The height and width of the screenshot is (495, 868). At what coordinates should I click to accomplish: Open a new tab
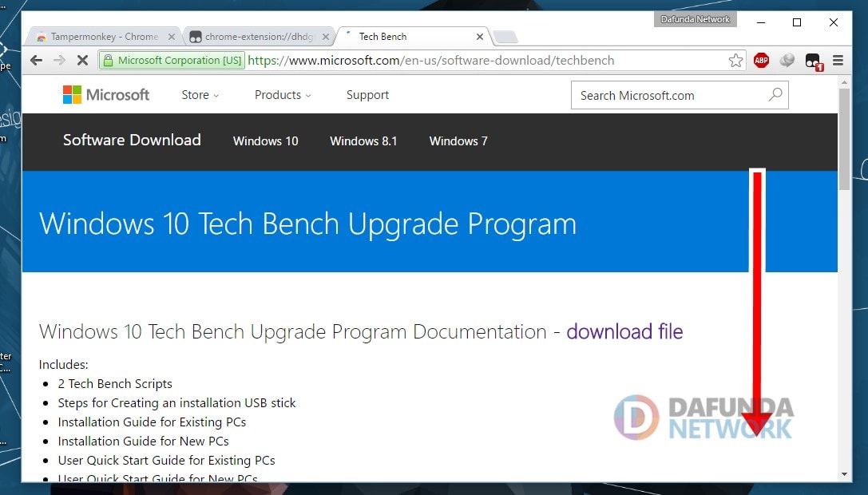tap(505, 37)
